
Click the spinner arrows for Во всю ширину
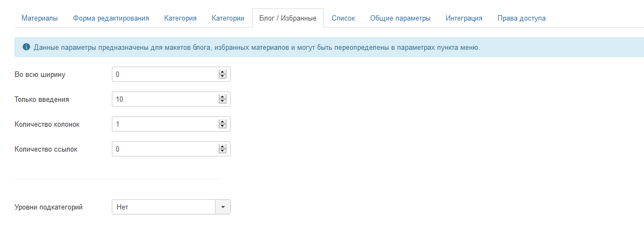[222, 74]
